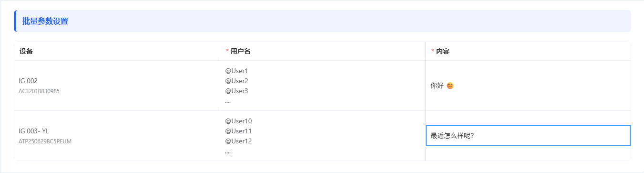Click the red asterisk beside 内容
644x173 pixels.
(432, 51)
